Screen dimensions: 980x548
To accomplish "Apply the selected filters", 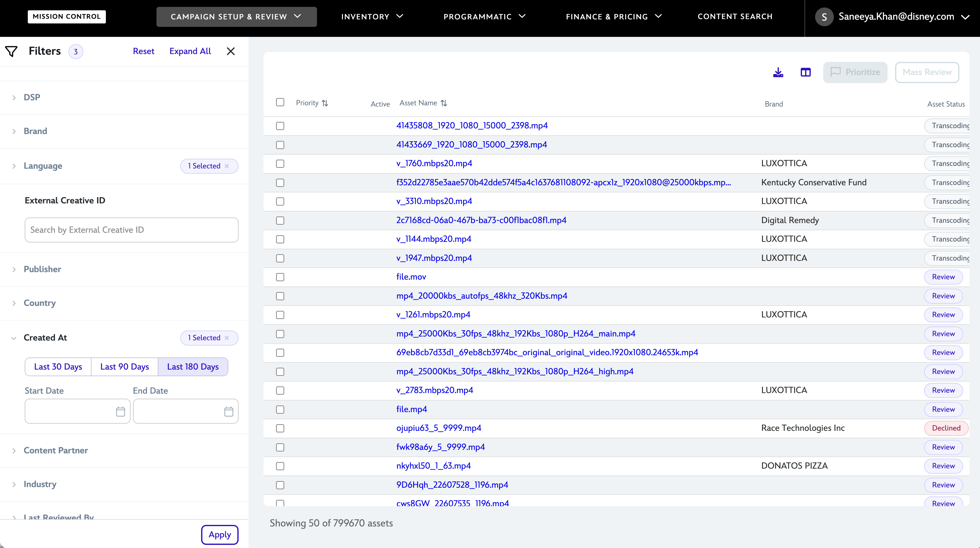I will [x=220, y=535].
